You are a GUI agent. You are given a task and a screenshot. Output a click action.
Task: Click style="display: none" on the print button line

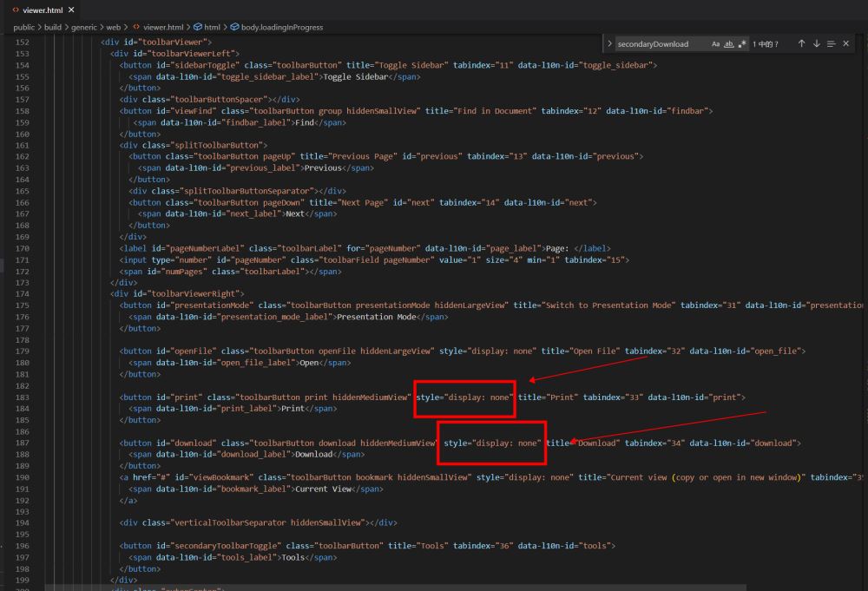click(x=464, y=397)
